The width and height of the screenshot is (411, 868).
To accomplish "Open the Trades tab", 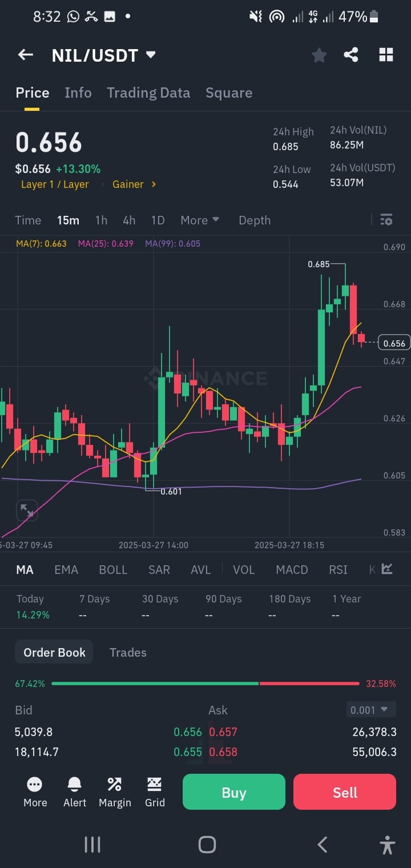I will 128,652.
